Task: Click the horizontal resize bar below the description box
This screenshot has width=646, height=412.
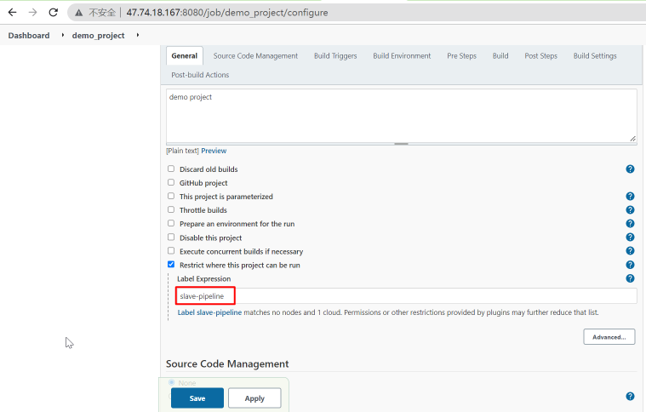Action: 402,144
